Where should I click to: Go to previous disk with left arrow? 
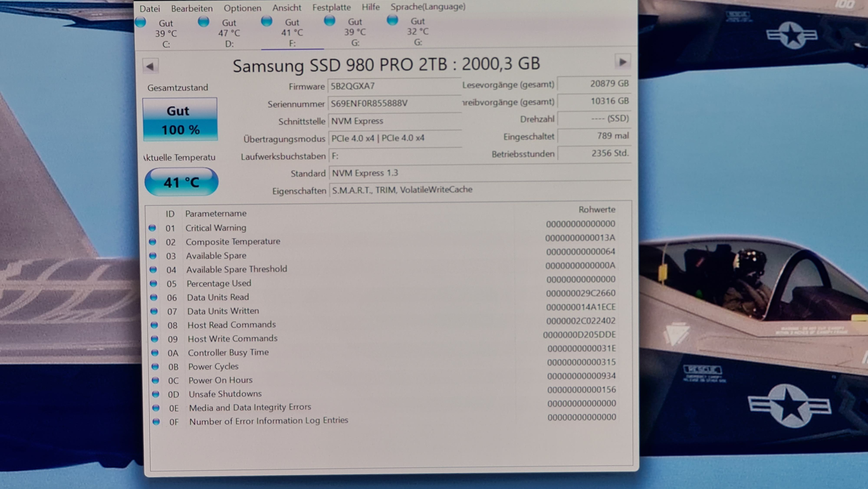(150, 66)
